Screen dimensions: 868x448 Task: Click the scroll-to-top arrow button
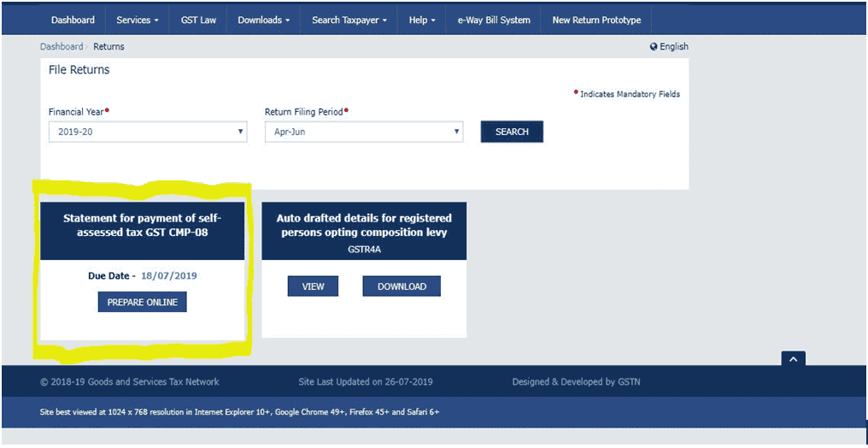pyautogui.click(x=793, y=360)
